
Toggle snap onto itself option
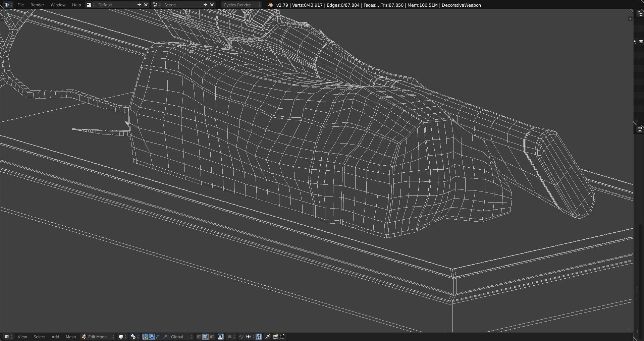point(259,337)
